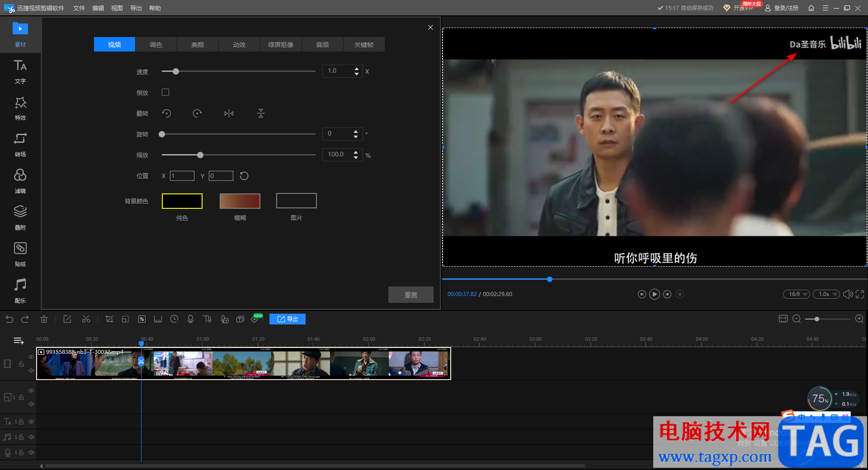Lock the music track 1
The height and width of the screenshot is (470, 868).
coord(21,437)
